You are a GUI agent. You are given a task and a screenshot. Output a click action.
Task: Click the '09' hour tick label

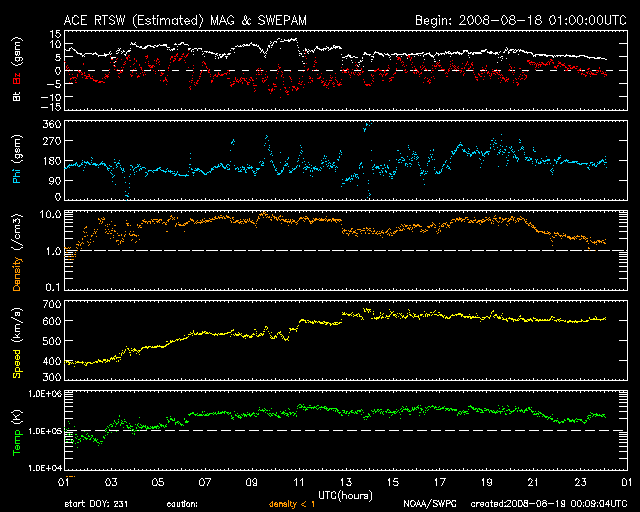point(252,482)
